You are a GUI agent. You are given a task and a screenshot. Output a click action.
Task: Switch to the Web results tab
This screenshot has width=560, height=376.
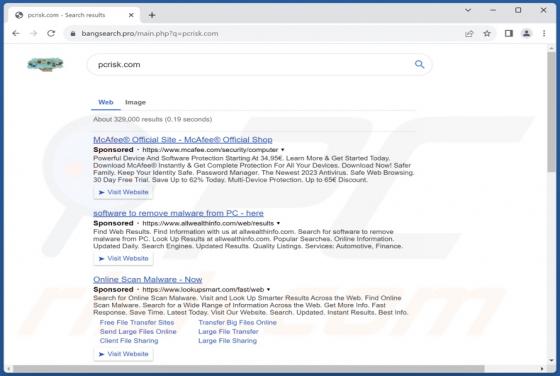click(x=106, y=102)
